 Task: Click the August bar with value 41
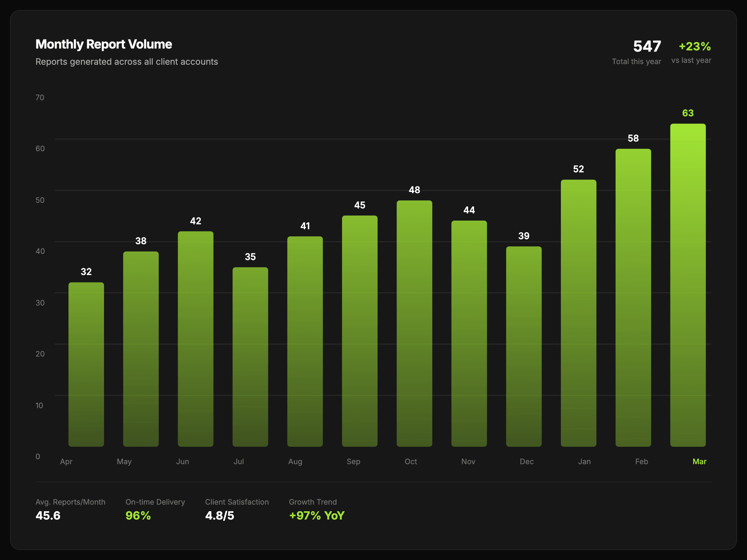305,341
